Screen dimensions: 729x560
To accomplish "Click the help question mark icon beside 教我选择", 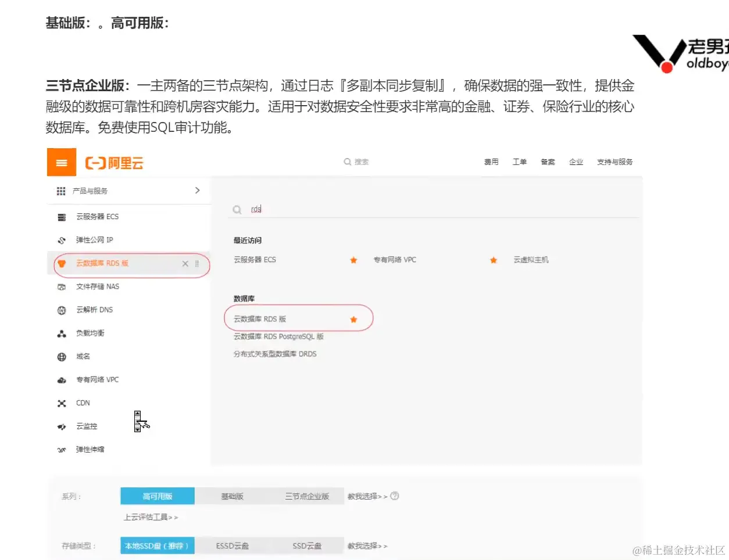I will pos(395,496).
